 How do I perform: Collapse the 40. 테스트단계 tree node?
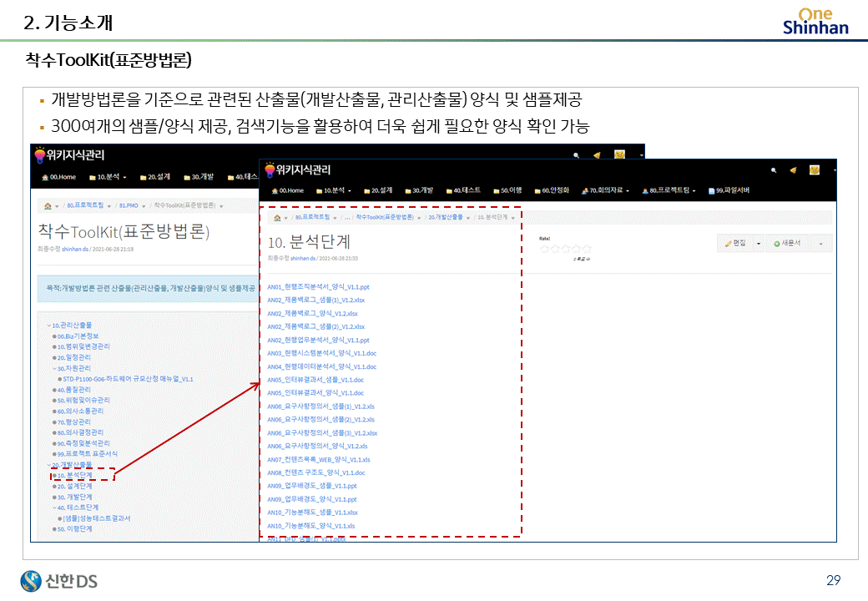(x=55, y=508)
